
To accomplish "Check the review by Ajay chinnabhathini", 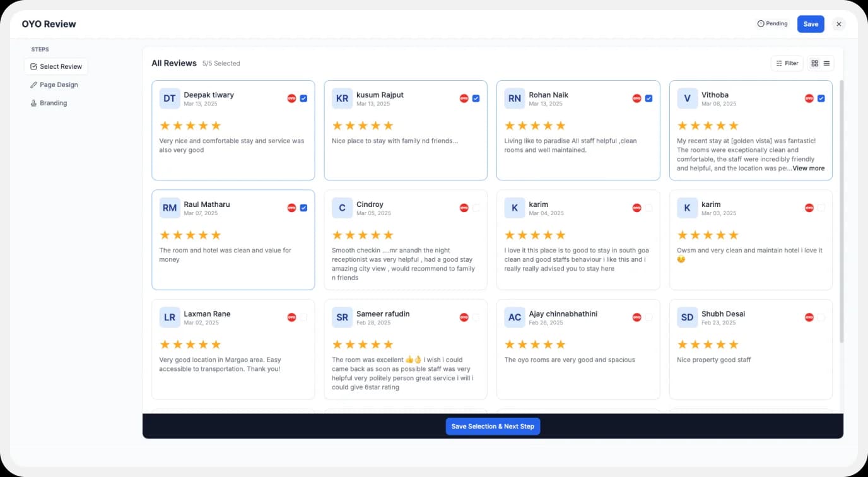I will click(x=648, y=317).
